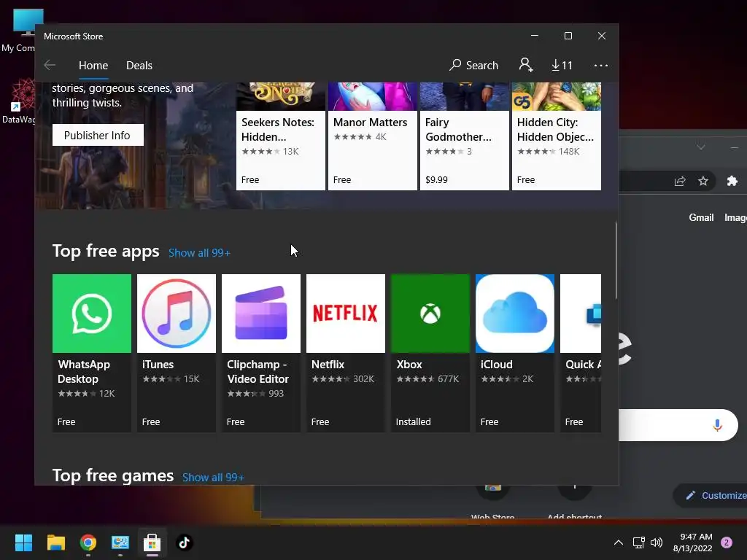This screenshot has height=560, width=747.
Task: Open the WhatsApp Desktop app icon
Action: tap(92, 314)
